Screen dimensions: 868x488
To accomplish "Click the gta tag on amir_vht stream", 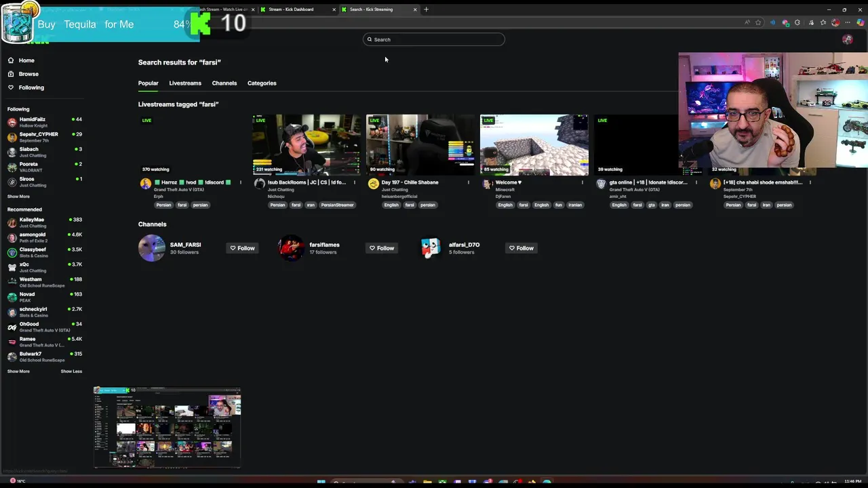I will click(x=651, y=205).
